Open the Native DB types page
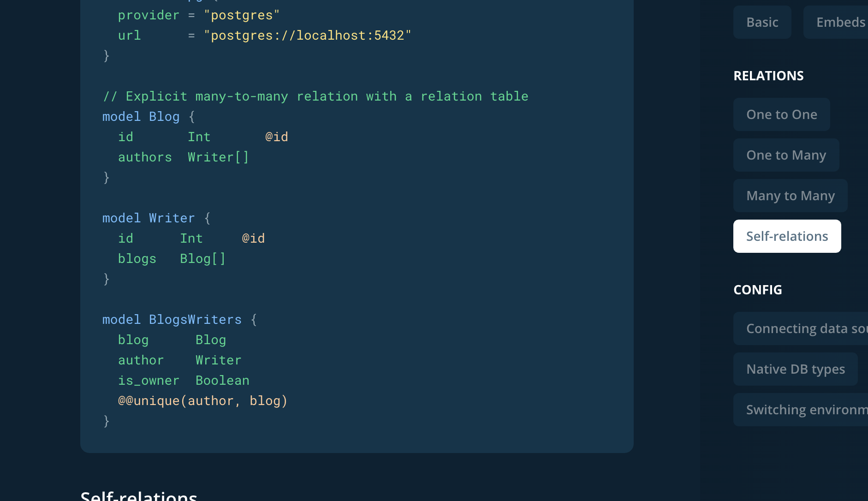Image resolution: width=868 pixels, height=501 pixels. point(796,369)
